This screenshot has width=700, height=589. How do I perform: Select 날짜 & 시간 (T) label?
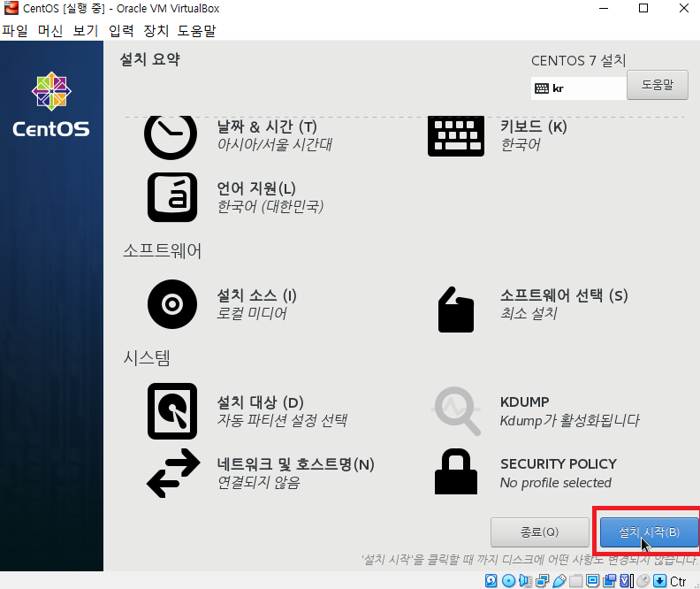(267, 126)
